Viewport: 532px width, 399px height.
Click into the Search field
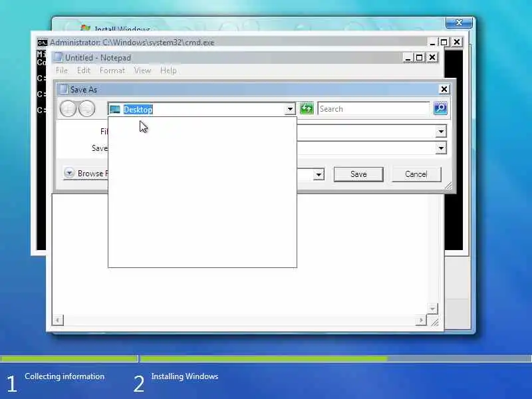coord(374,109)
